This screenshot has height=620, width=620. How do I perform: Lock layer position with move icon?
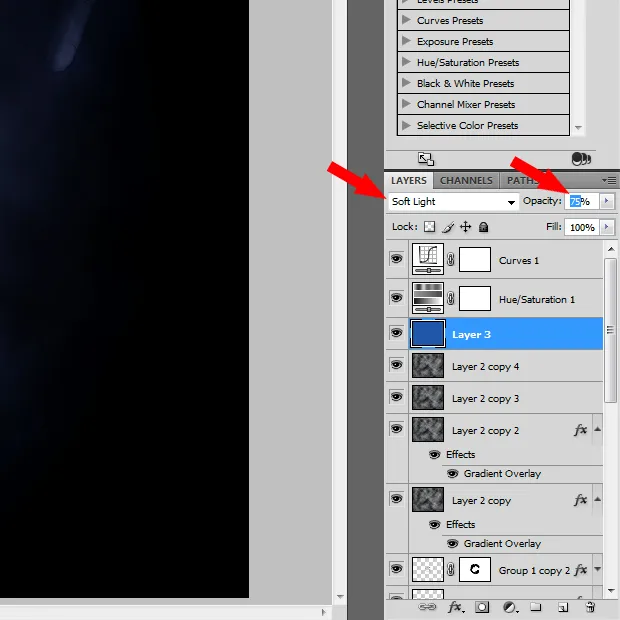coord(465,227)
